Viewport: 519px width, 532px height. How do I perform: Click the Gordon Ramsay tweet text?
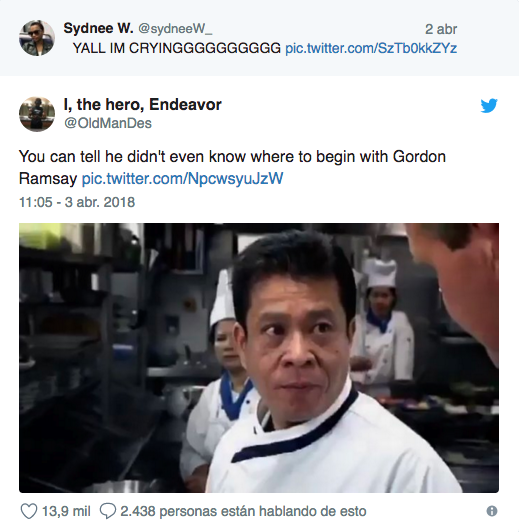pos(232,168)
